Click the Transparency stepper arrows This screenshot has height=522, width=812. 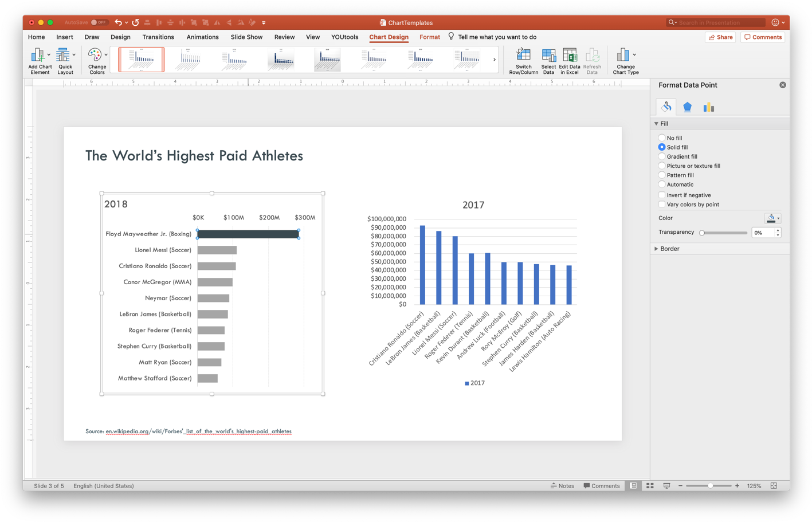pyautogui.click(x=778, y=233)
